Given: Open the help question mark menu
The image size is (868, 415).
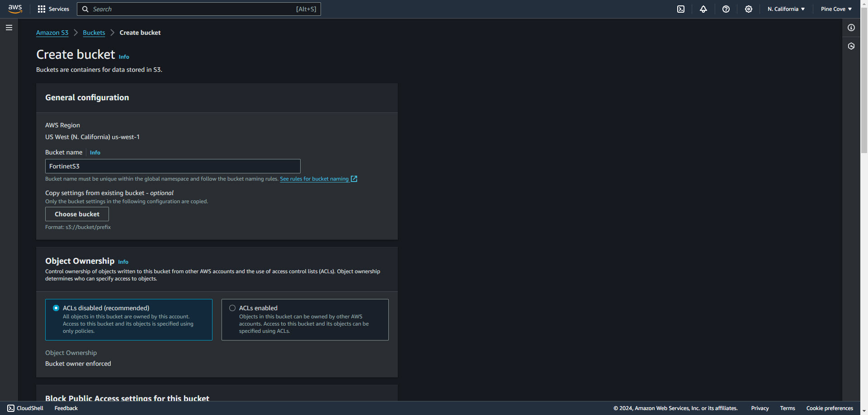Looking at the screenshot, I should click(x=726, y=9).
